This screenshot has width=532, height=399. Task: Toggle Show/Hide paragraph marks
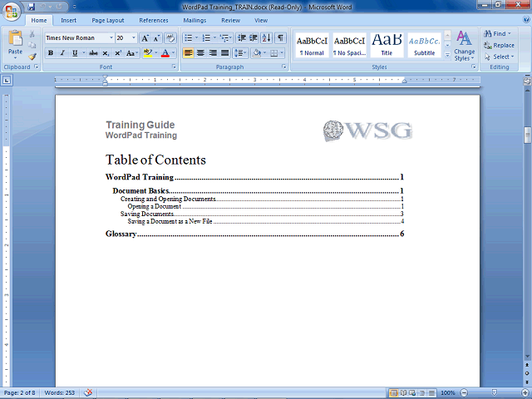[280, 38]
